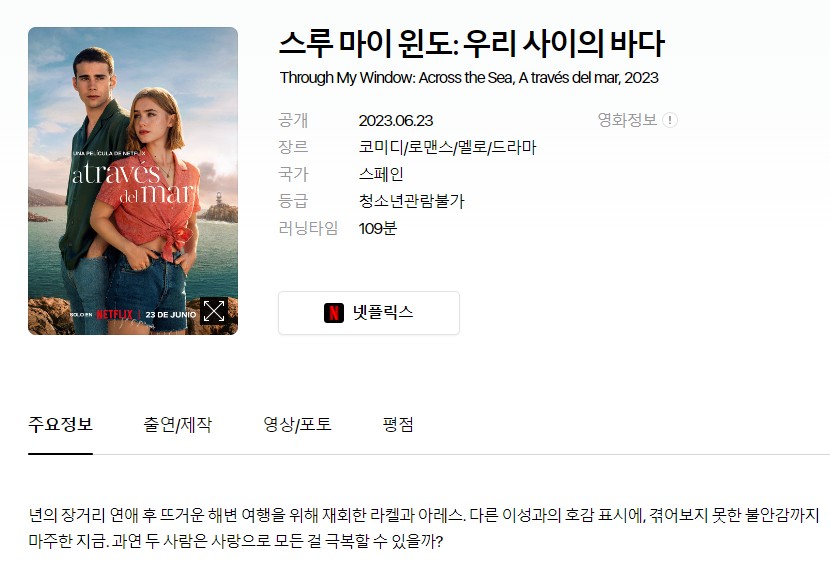Click the running time 109분
This screenshot has width=830, height=569.
377,228
